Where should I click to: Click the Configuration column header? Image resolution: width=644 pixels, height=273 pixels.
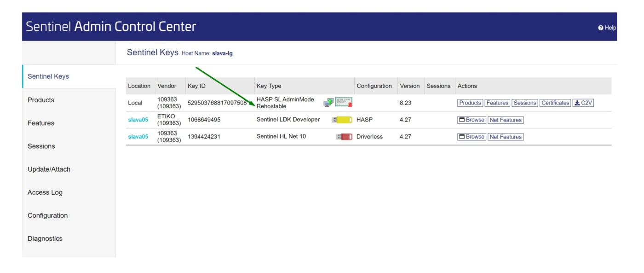click(x=374, y=86)
